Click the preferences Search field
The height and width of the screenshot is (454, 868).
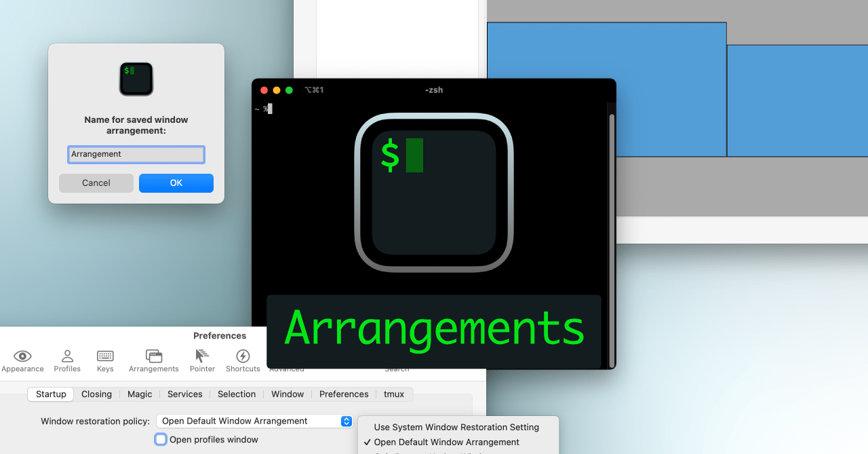397,368
